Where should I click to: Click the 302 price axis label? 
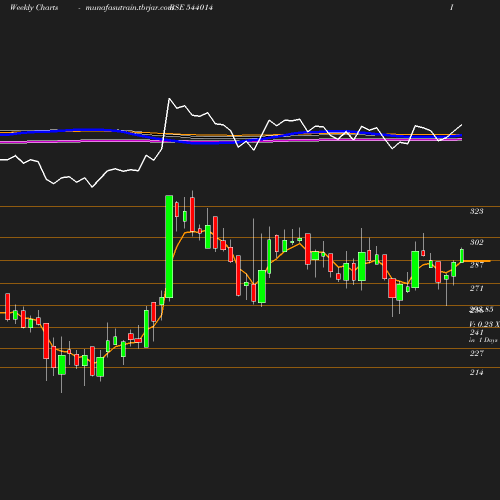click(x=477, y=242)
